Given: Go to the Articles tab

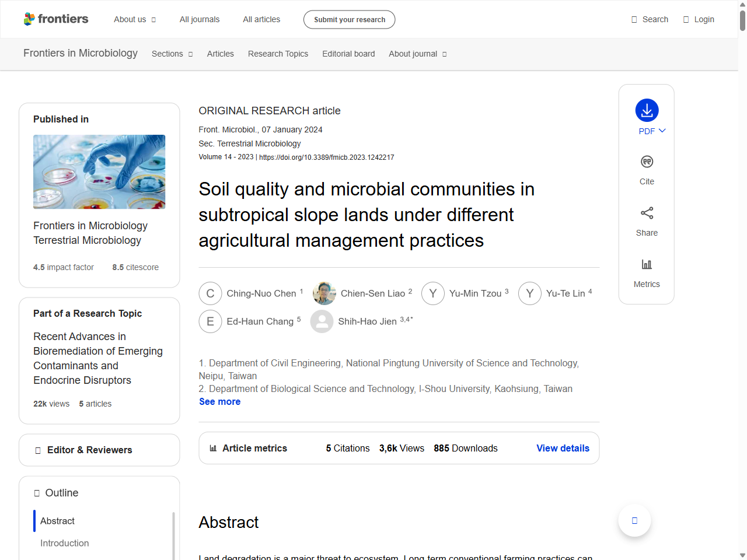Looking at the screenshot, I should click(x=221, y=54).
